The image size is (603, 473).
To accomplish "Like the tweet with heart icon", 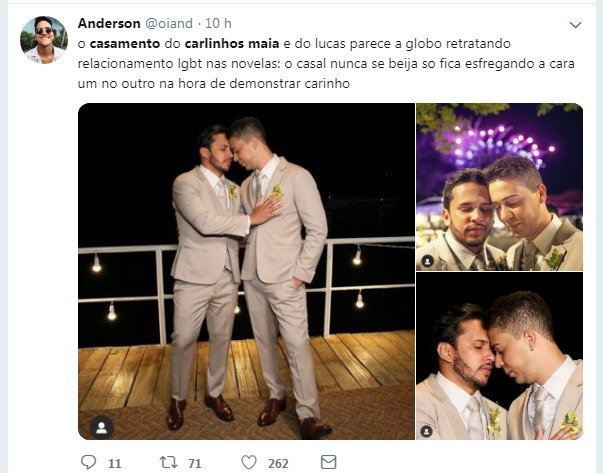I will coord(249,462).
